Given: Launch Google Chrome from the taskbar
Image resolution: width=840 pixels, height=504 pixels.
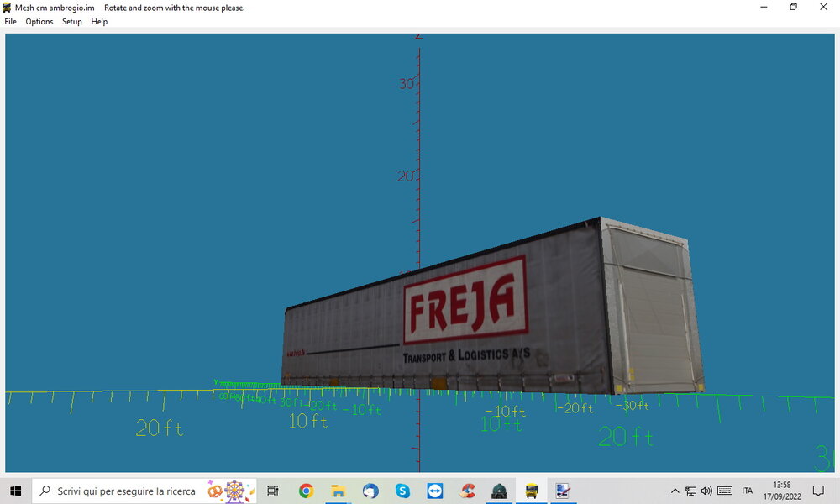Looking at the screenshot, I should [306, 491].
